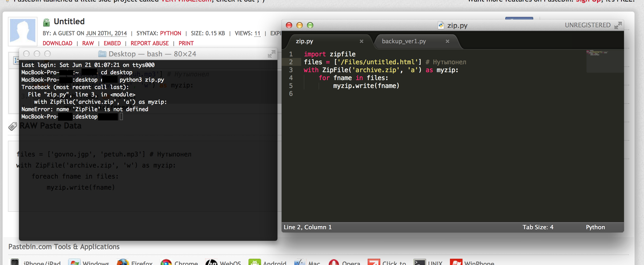Open the Tab Size: 4 selector

[x=538, y=227]
